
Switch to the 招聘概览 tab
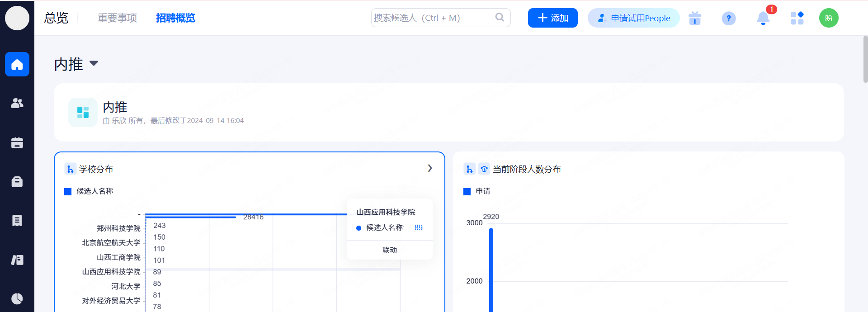(x=175, y=18)
